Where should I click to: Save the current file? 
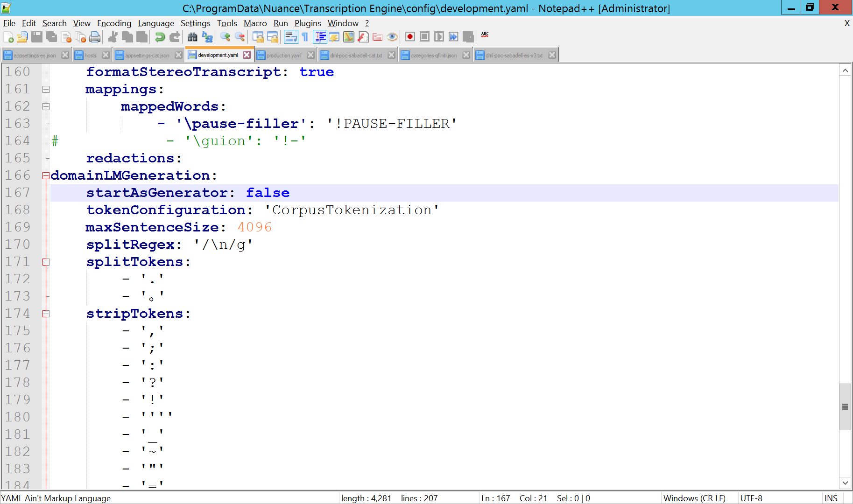(x=36, y=37)
